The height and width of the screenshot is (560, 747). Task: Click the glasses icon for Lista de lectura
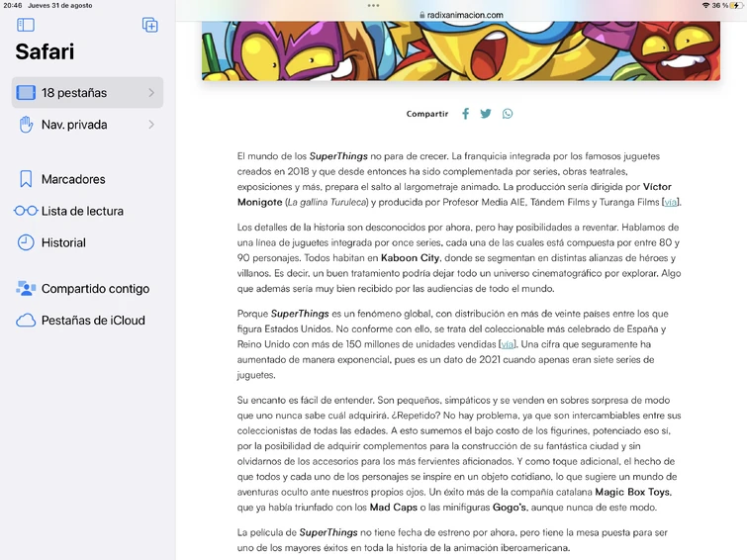point(26,211)
